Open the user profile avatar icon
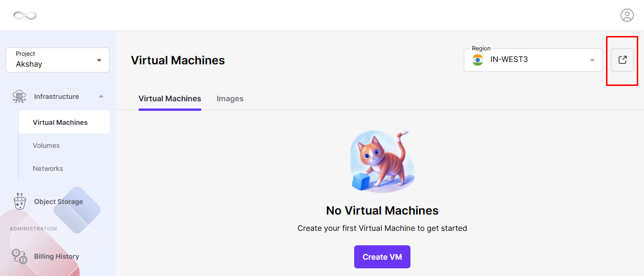Screen dimensions: 644x276 (627, 15)
